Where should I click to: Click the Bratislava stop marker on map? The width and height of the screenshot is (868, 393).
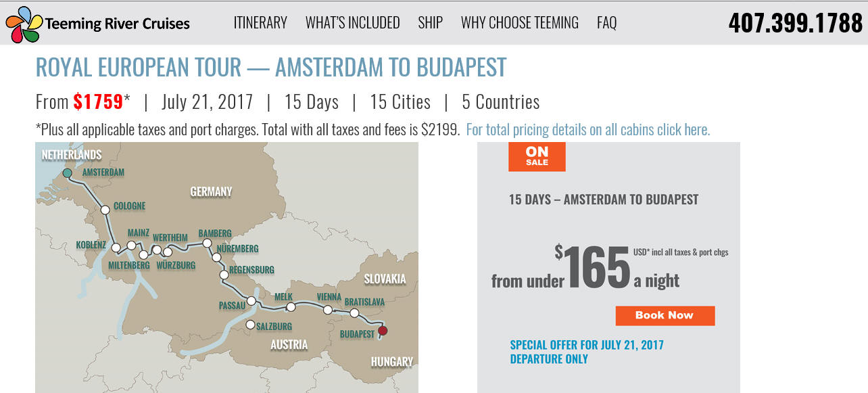point(354,313)
